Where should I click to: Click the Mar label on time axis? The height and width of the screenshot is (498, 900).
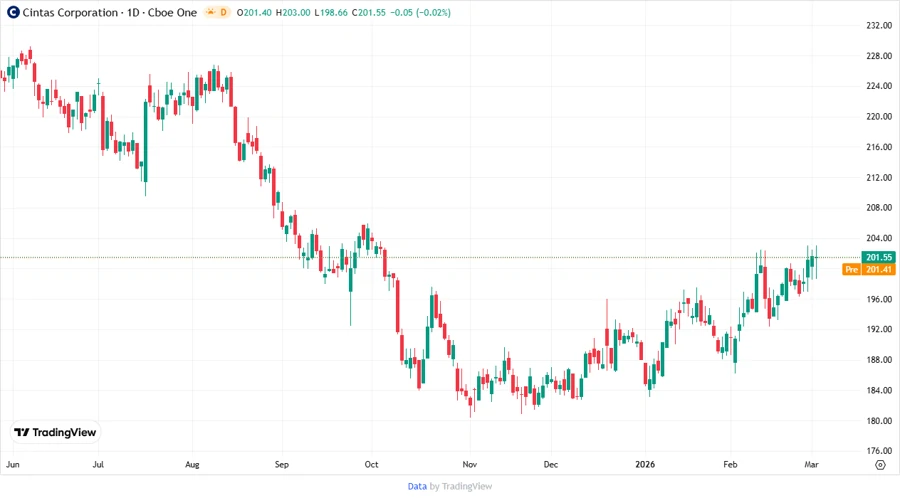point(811,464)
